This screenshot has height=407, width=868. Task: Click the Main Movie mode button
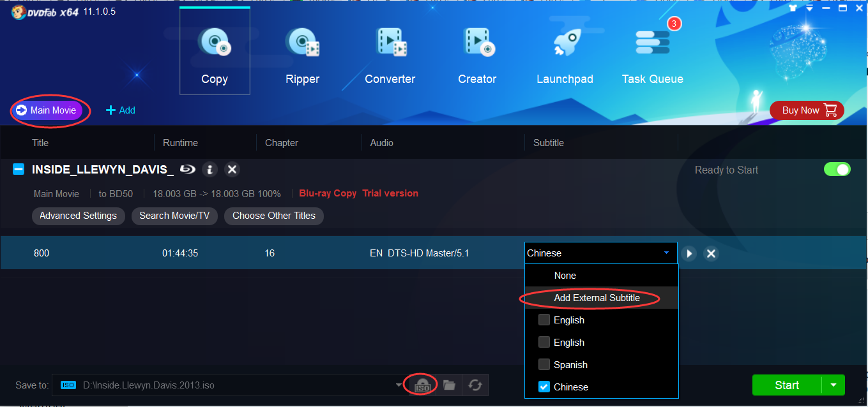(x=47, y=110)
